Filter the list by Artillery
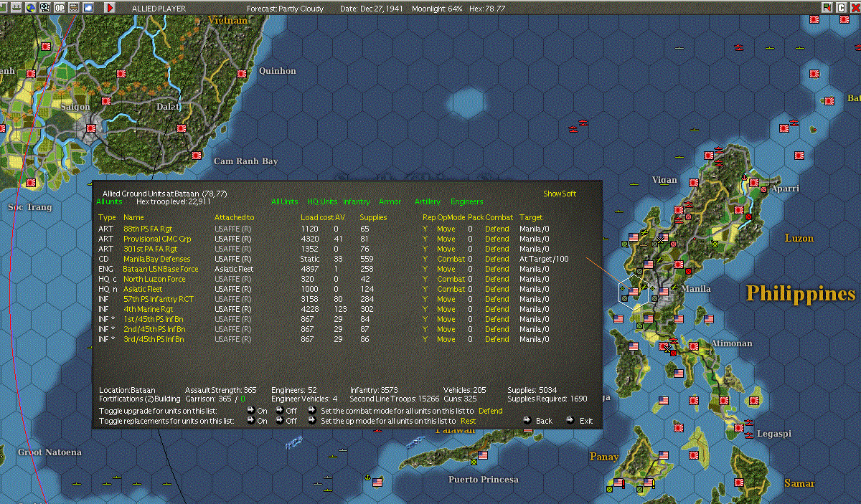Viewport: 861px width, 504px height. click(428, 202)
